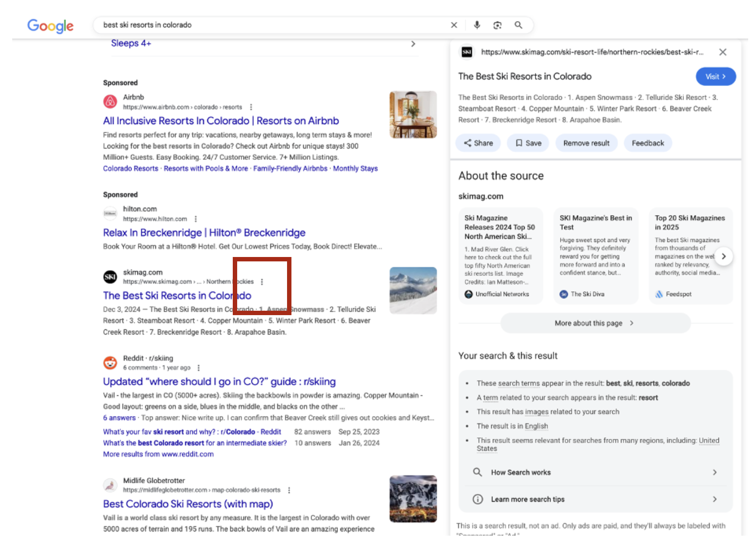Screen dimensions: 756x556
Task: Click the Midlife Globetrotter favicon
Action: pos(110,485)
